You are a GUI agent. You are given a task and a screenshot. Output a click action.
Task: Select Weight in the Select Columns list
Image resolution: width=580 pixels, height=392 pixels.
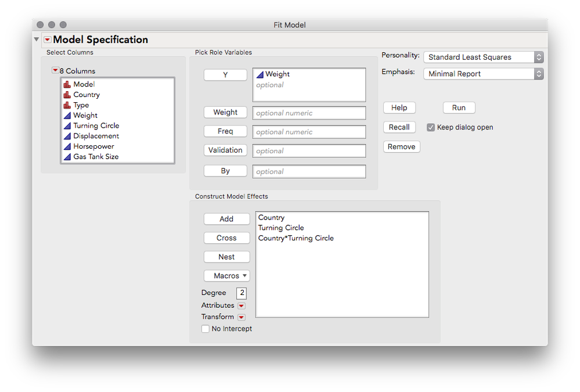pos(85,116)
